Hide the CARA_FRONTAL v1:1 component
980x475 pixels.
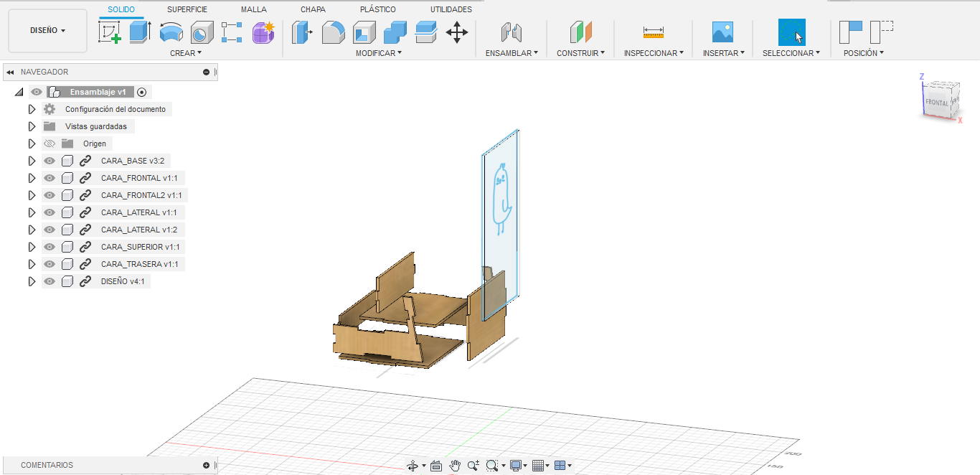click(x=50, y=178)
